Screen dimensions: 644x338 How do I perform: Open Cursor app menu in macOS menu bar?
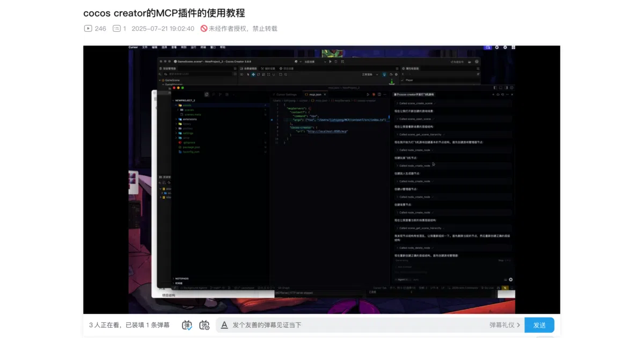[x=133, y=47]
